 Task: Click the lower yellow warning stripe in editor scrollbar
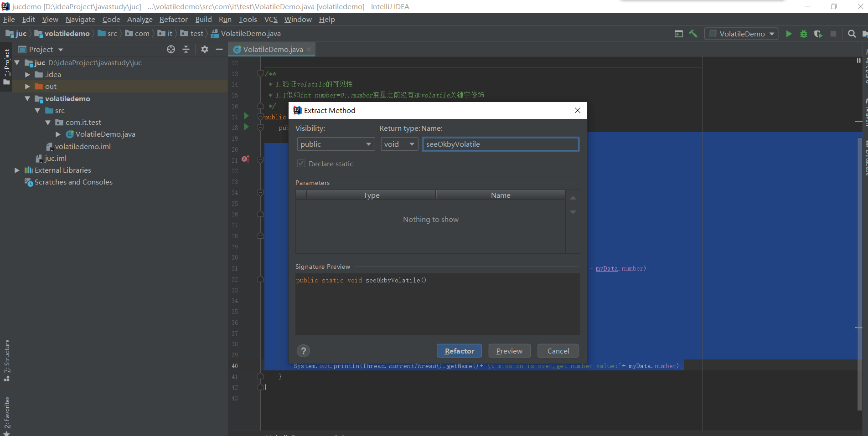[858, 327]
